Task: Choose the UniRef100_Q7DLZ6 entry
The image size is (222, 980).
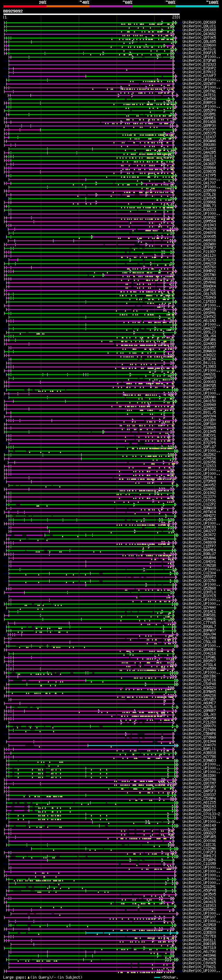Action: click(x=199, y=194)
